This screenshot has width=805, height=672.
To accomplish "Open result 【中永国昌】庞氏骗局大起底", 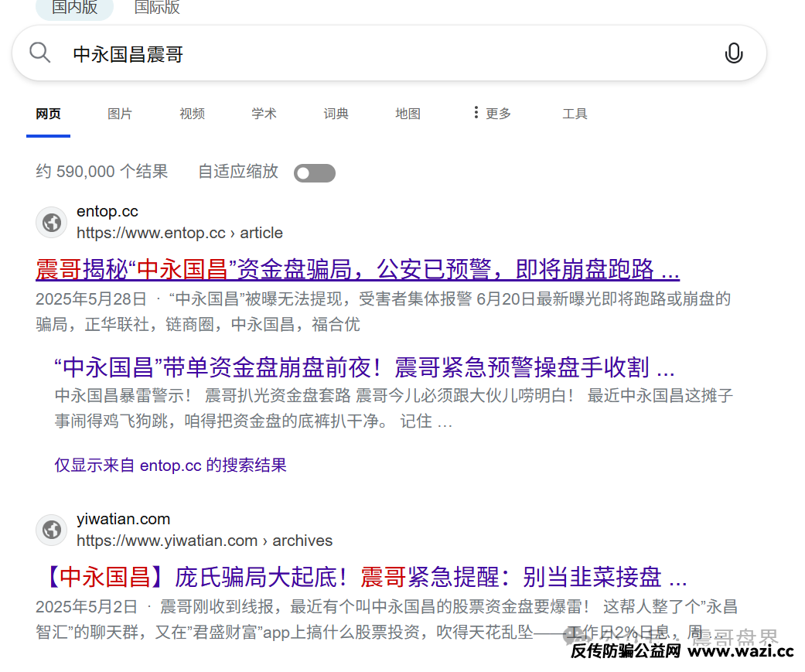I will [x=363, y=577].
